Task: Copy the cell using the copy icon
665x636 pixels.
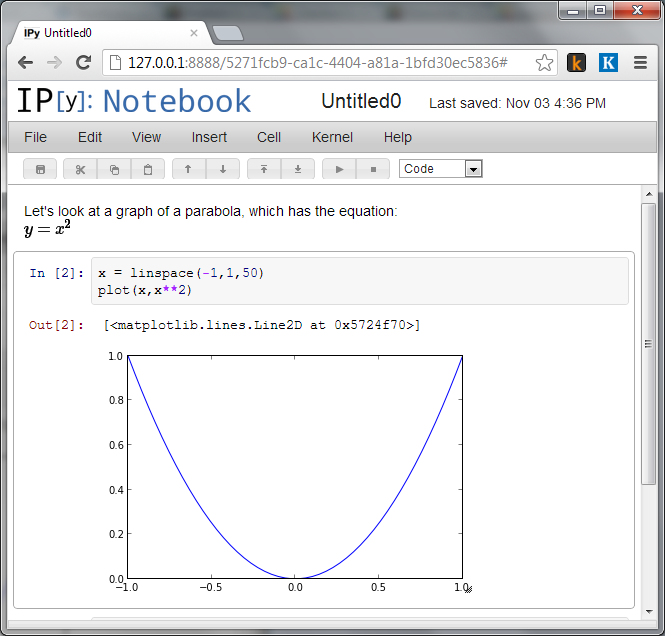Action: [114, 169]
